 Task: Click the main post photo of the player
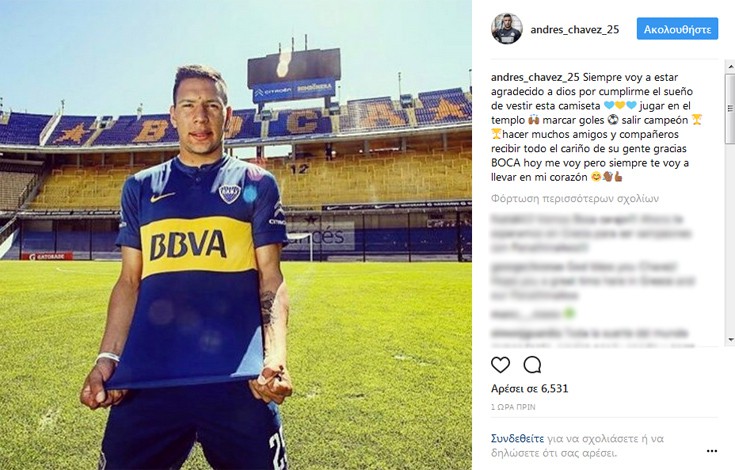[x=236, y=235]
